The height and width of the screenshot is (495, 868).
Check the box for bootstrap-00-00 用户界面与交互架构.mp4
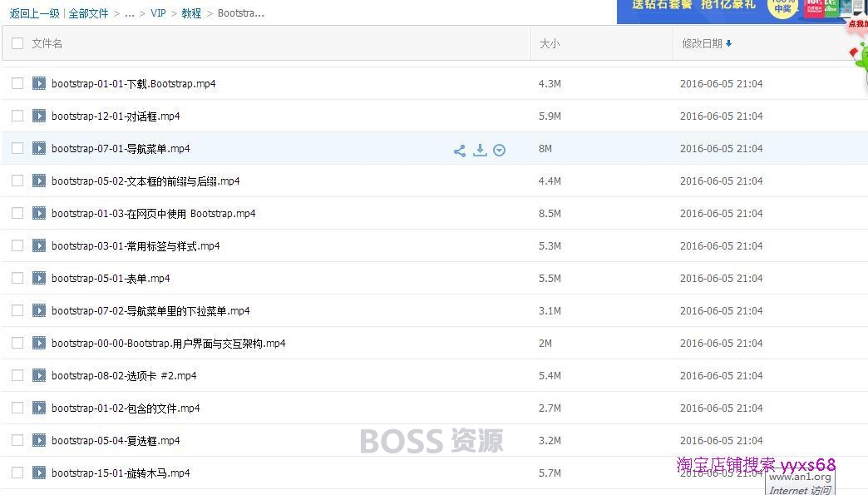pos(17,343)
